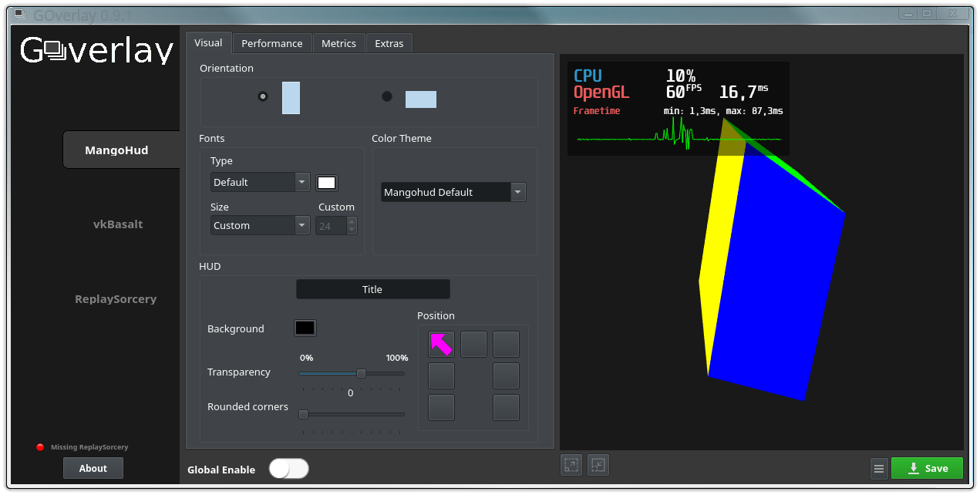Choose horizontal orientation radio button

(387, 96)
